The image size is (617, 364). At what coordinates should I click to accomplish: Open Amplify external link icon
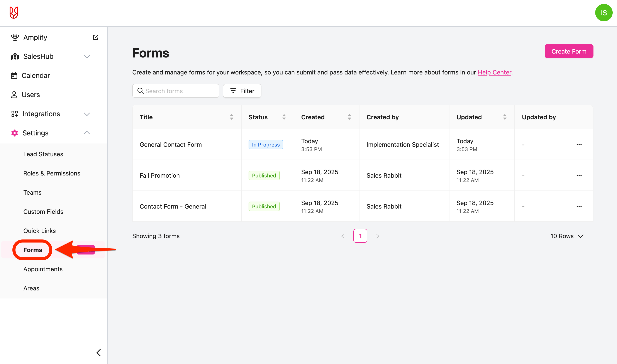tap(95, 37)
